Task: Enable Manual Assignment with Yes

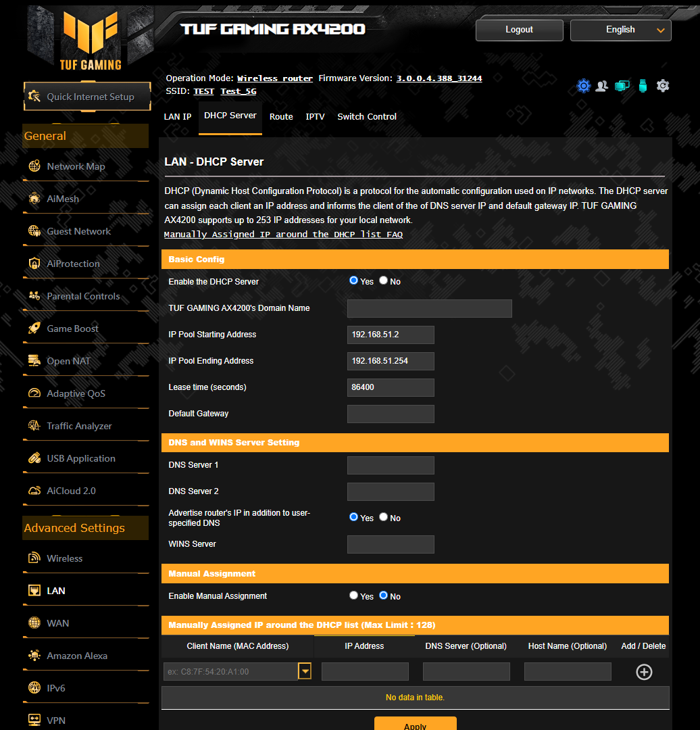Action: (354, 595)
